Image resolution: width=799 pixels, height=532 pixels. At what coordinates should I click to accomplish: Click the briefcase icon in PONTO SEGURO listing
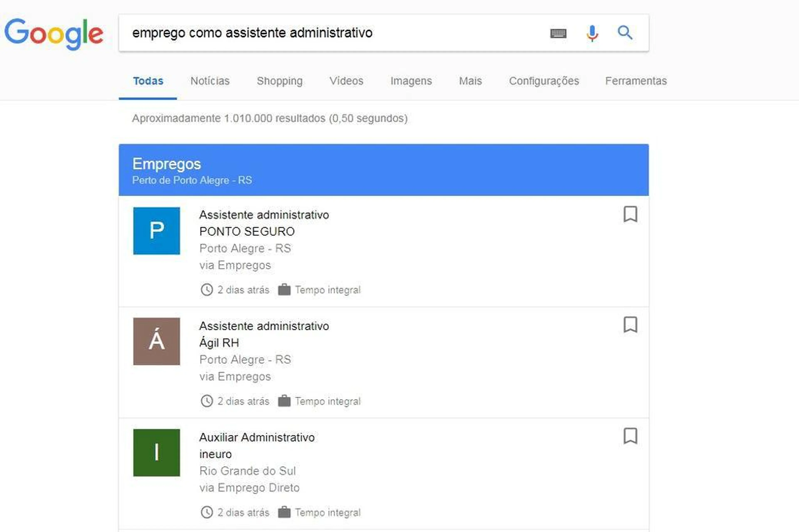[x=284, y=290]
